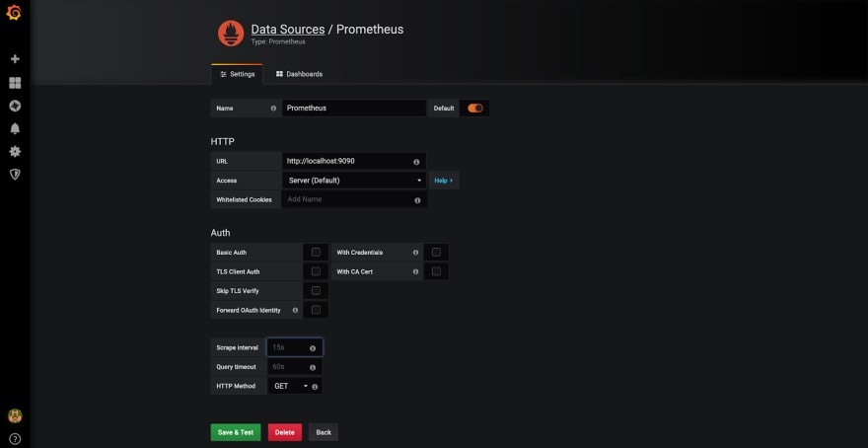Open the Create plus menu in sidebar
868x448 pixels.
[15, 58]
